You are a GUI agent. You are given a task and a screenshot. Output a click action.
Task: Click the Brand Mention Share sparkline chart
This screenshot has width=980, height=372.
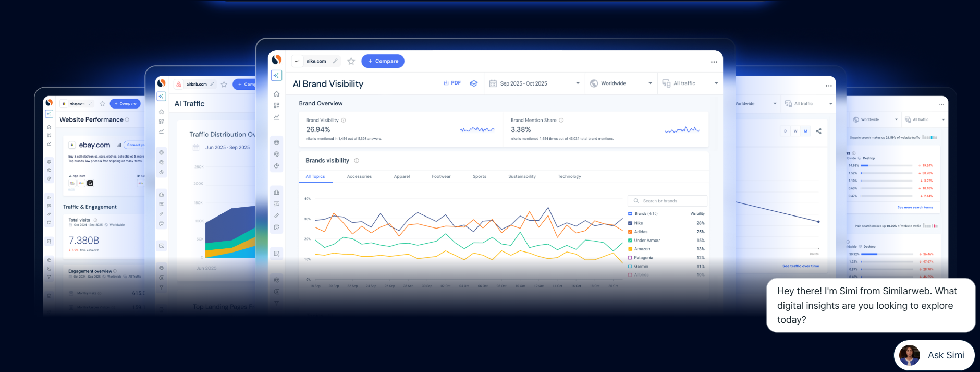682,130
